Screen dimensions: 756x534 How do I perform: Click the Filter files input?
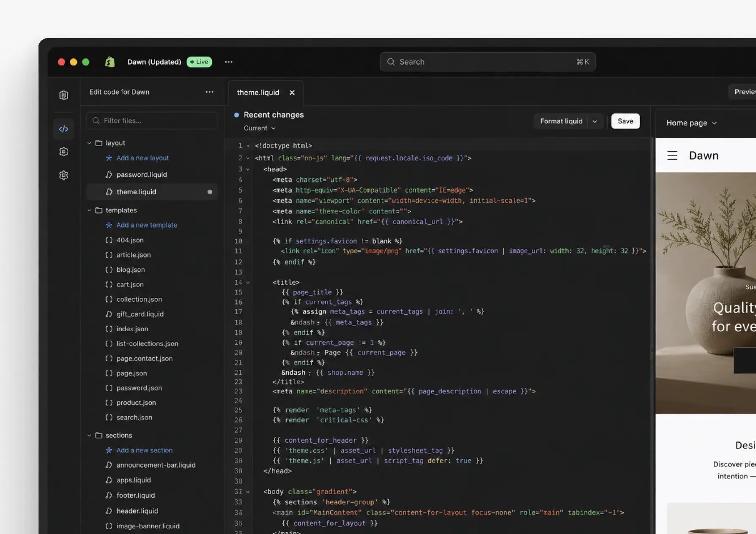(x=152, y=120)
